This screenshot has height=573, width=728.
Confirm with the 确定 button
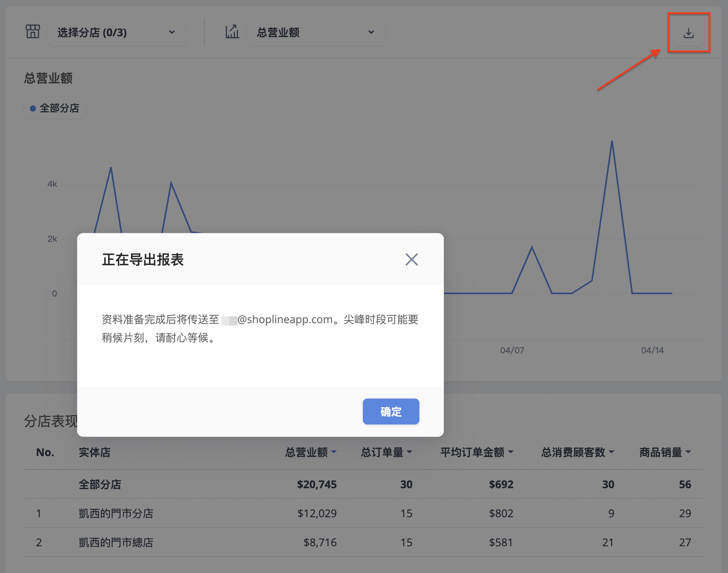point(391,411)
